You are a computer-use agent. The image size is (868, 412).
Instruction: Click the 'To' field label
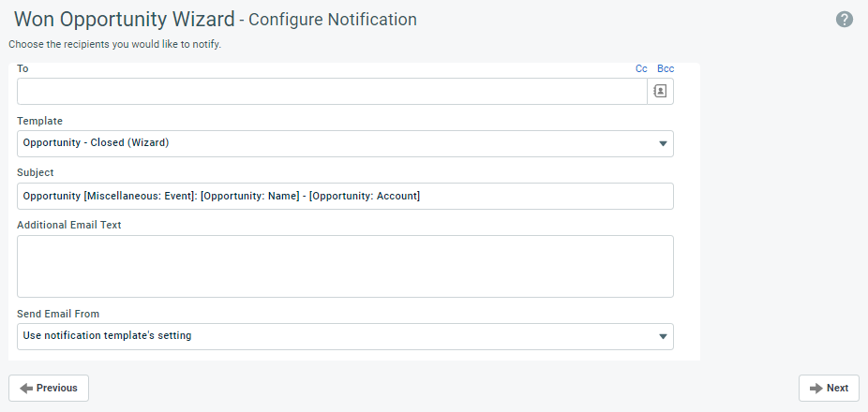22,68
